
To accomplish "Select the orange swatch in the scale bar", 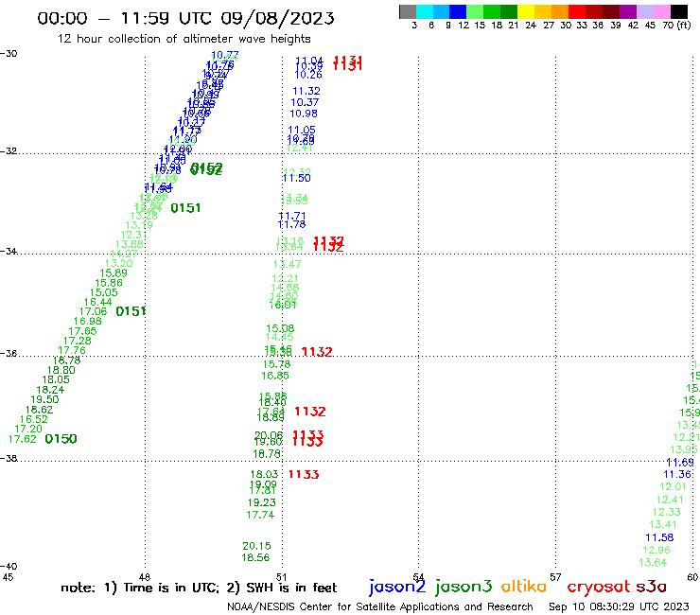I will click(x=560, y=11).
